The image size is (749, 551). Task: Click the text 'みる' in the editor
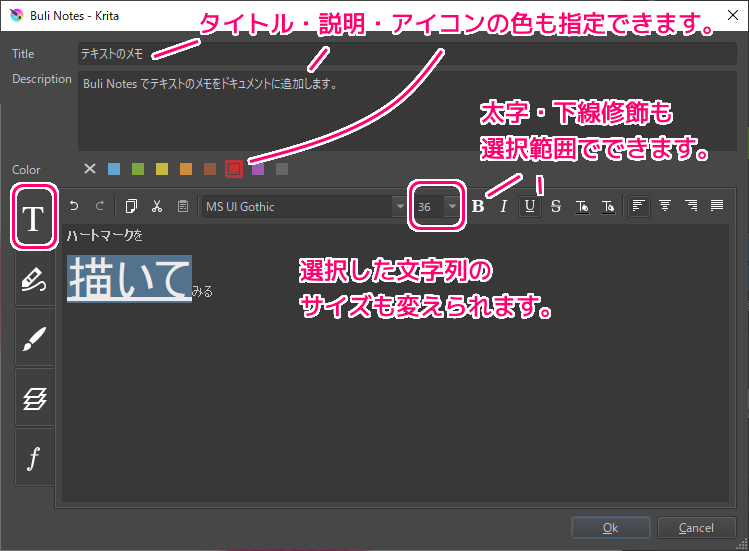tap(202, 292)
